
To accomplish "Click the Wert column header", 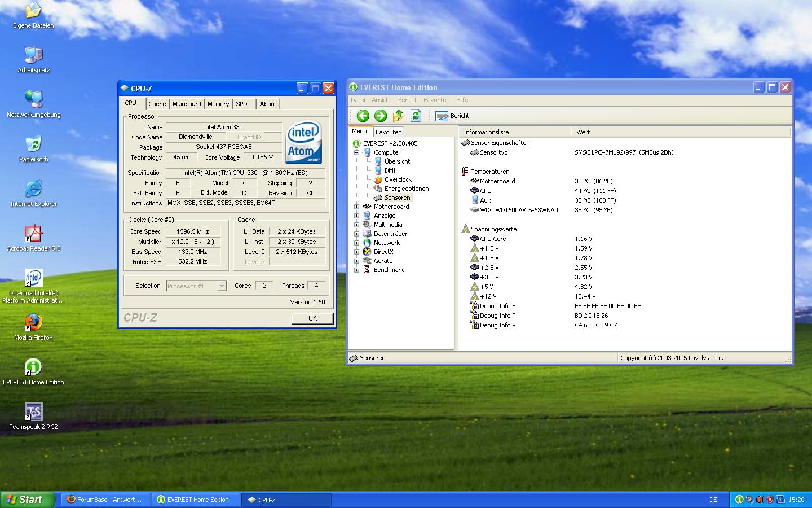I will (681, 132).
